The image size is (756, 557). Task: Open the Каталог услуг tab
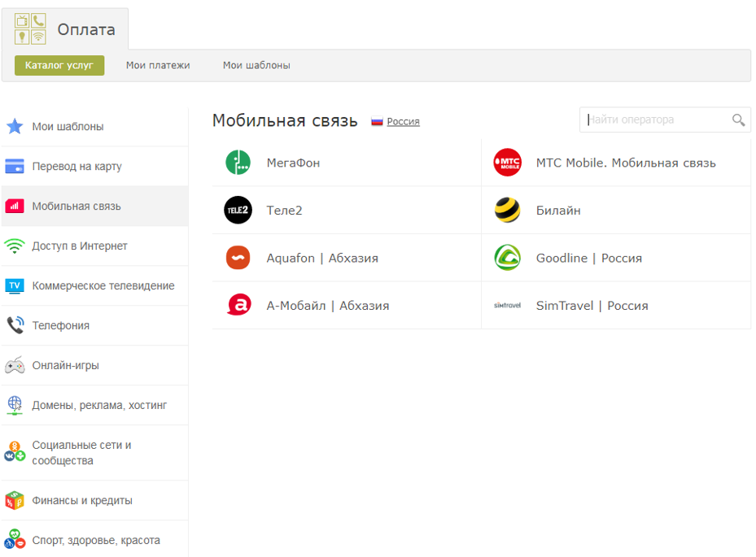59,65
